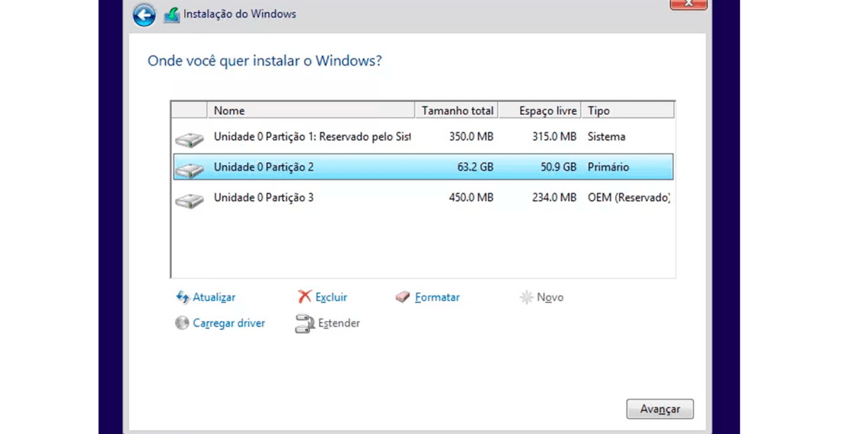
Task: Select the Unidade 0 Partição 2 row
Action: point(423,167)
